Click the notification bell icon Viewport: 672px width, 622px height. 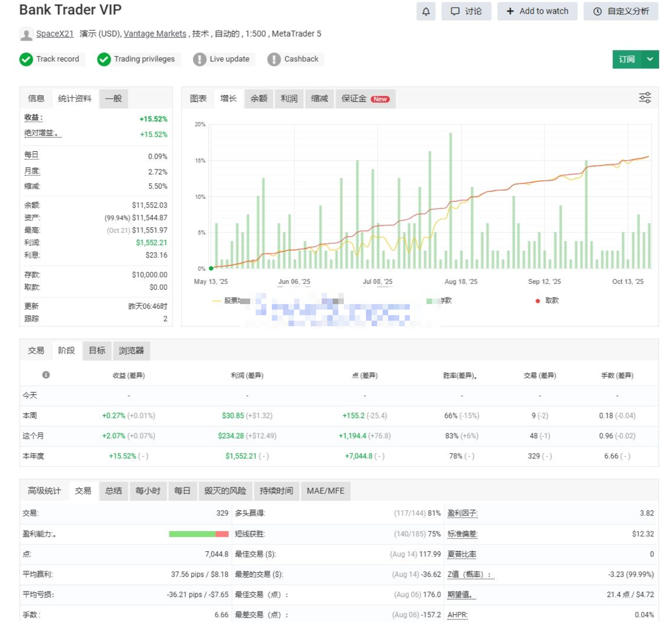tap(426, 12)
